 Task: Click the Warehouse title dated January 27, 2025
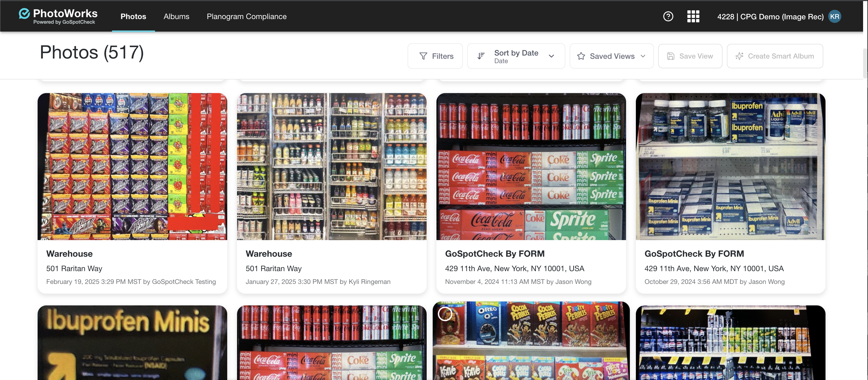[x=269, y=254]
